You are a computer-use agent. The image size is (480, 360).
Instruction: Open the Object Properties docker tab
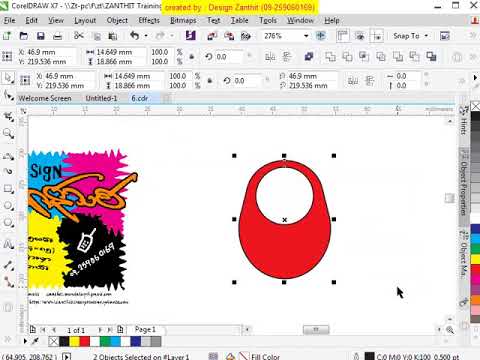click(463, 184)
